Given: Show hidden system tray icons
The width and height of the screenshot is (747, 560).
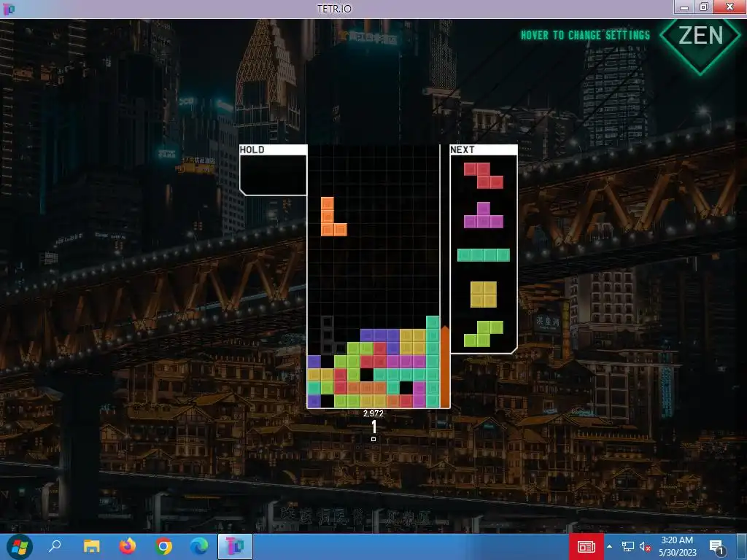Looking at the screenshot, I should pyautogui.click(x=609, y=547).
